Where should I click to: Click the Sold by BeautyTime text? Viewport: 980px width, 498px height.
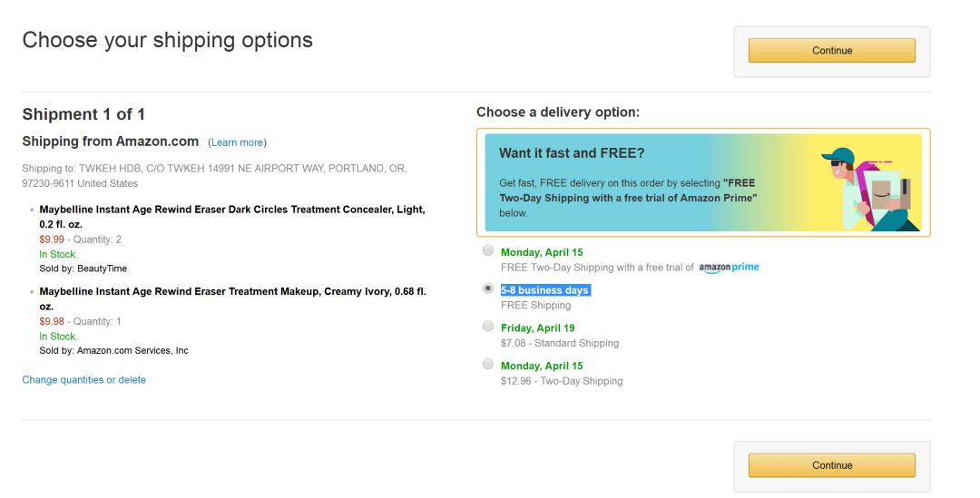pyautogui.click(x=83, y=269)
